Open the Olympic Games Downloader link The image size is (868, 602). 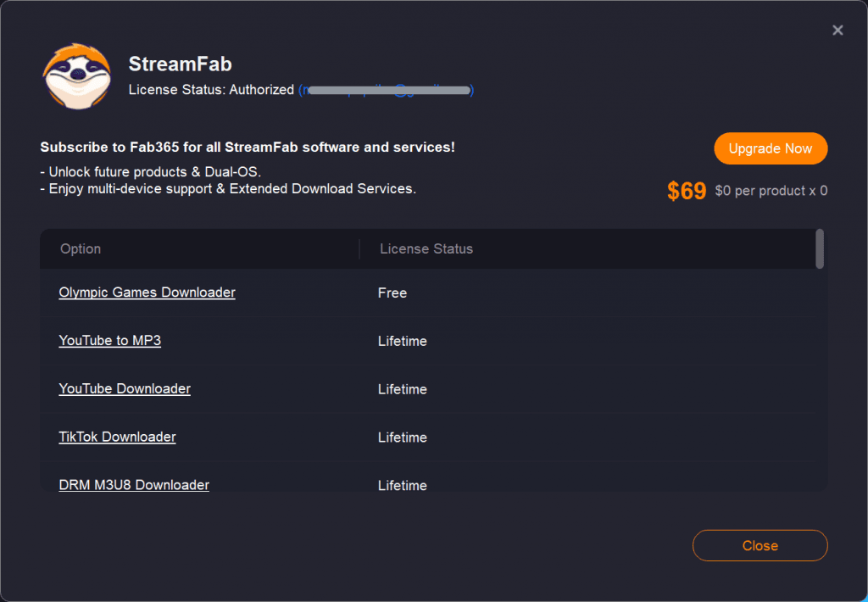pyautogui.click(x=147, y=293)
